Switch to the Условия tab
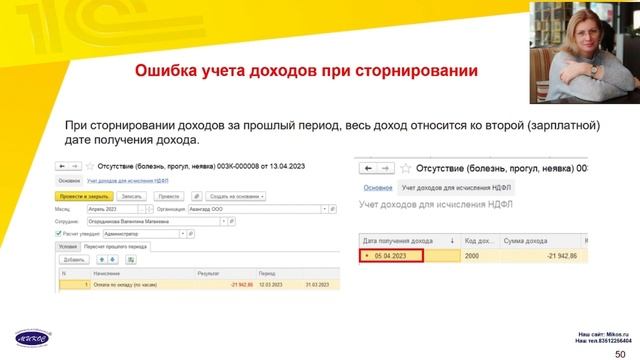This screenshot has height=360, width=640. (x=68, y=247)
